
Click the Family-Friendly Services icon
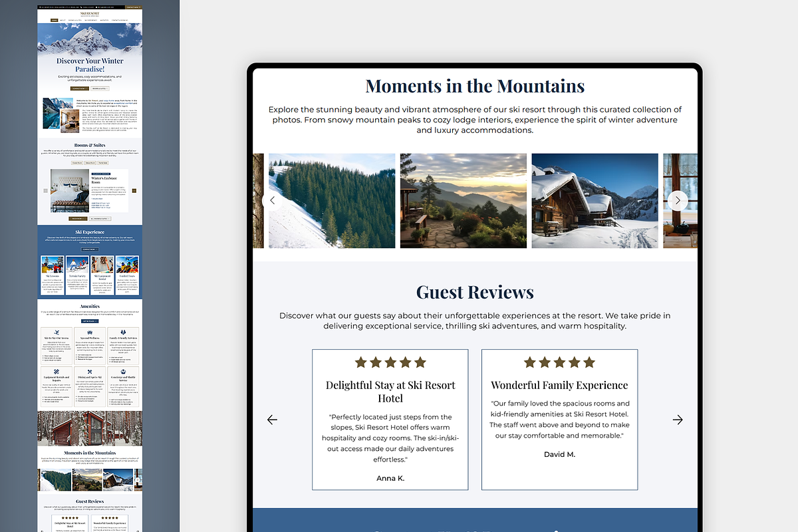[x=123, y=332]
